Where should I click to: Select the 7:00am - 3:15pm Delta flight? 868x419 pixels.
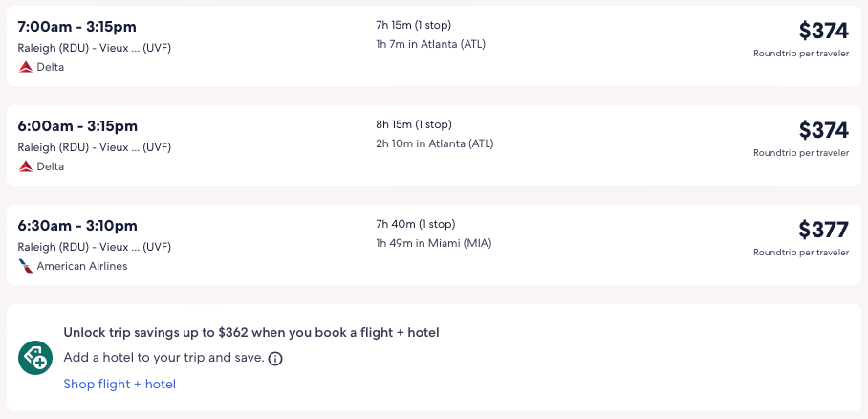(77, 26)
